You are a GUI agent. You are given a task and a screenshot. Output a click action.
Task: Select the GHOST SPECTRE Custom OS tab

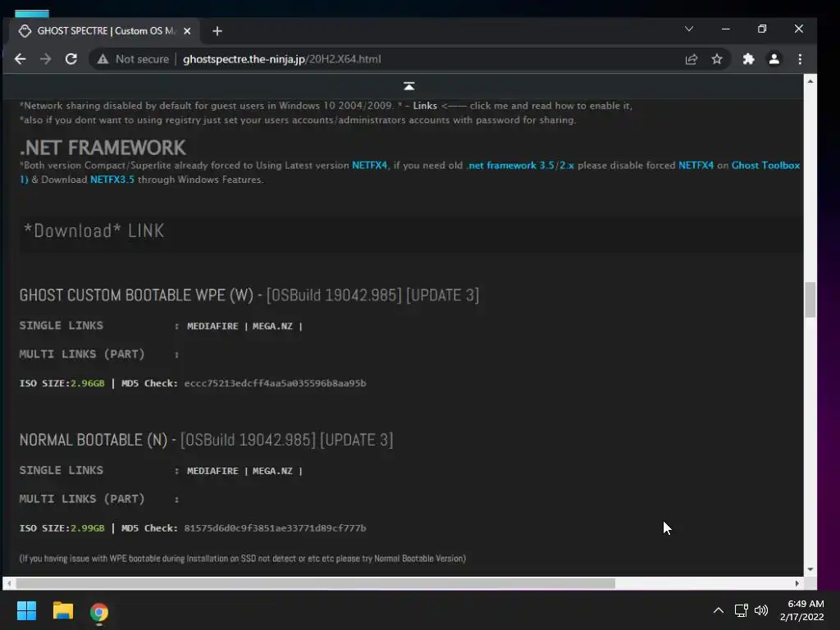(x=104, y=31)
